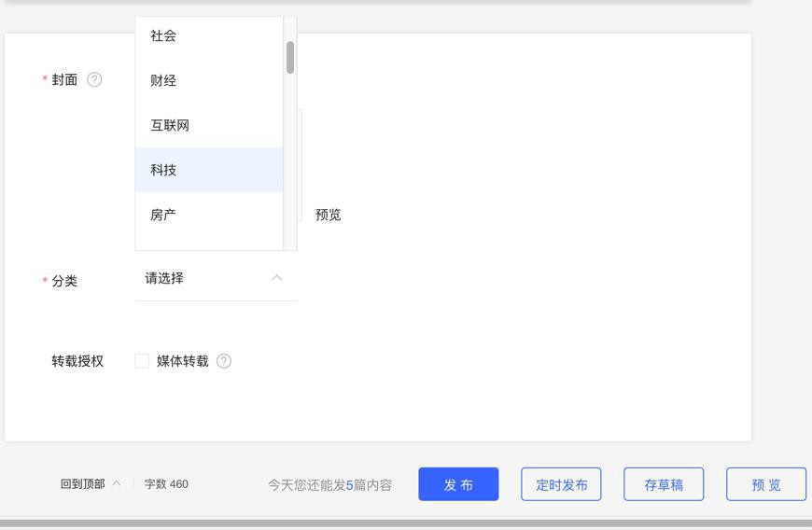This screenshot has height=530, width=812.
Task: Click the 预览 button in bottom bar
Action: [766, 484]
